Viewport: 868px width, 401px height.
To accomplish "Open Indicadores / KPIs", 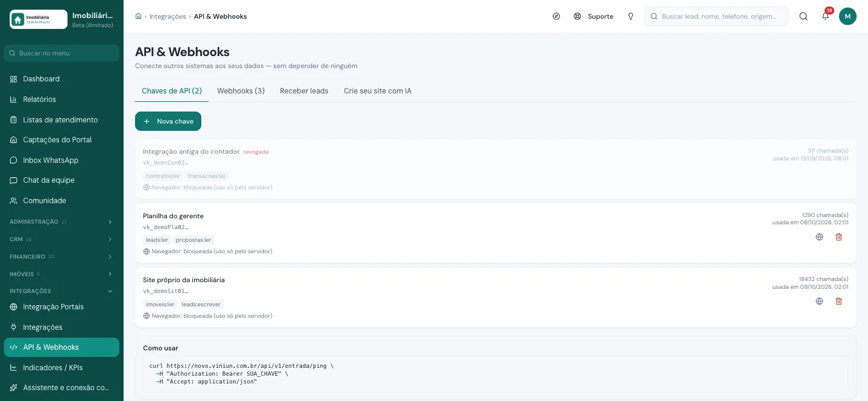I will click(x=61, y=368).
